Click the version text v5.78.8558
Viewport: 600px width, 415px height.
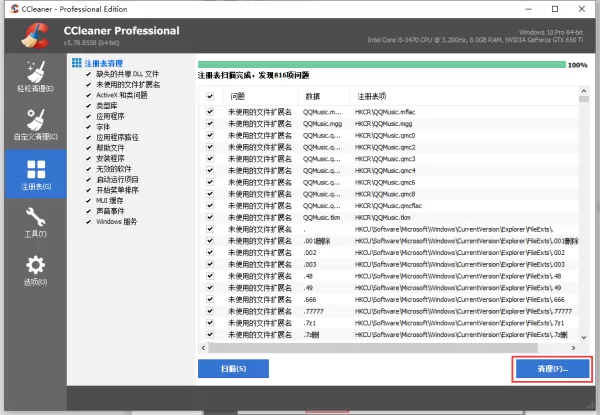pyautogui.click(x=91, y=43)
